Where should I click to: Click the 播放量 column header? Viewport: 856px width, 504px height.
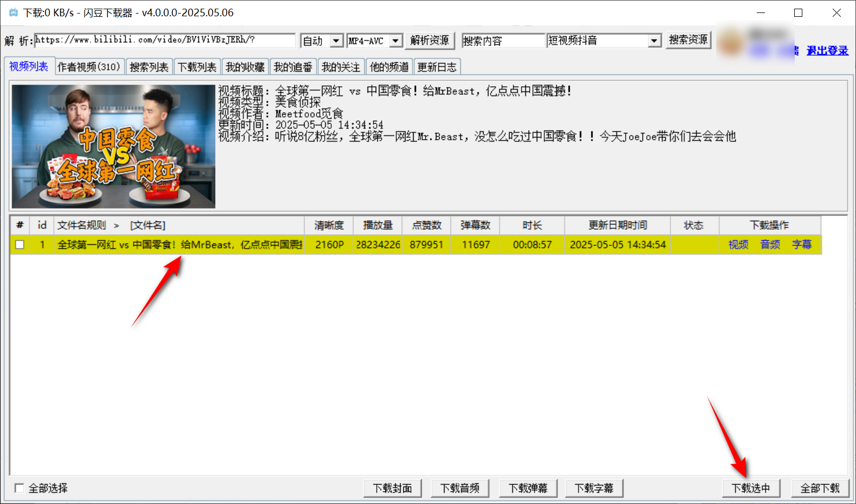(x=378, y=225)
